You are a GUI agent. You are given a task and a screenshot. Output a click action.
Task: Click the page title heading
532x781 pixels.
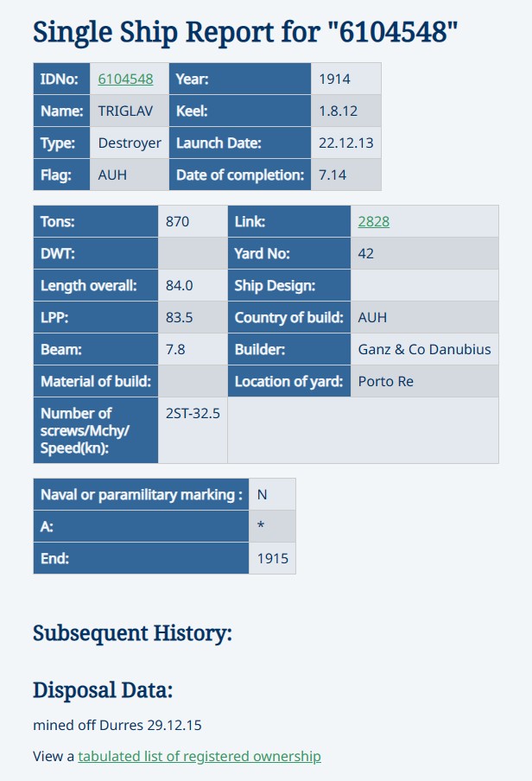coord(245,32)
